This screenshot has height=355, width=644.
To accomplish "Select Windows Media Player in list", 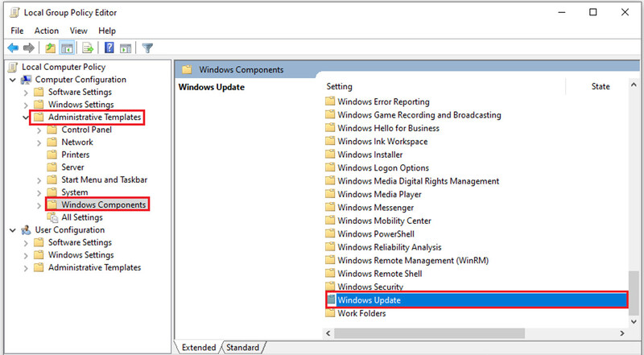I will tap(379, 194).
